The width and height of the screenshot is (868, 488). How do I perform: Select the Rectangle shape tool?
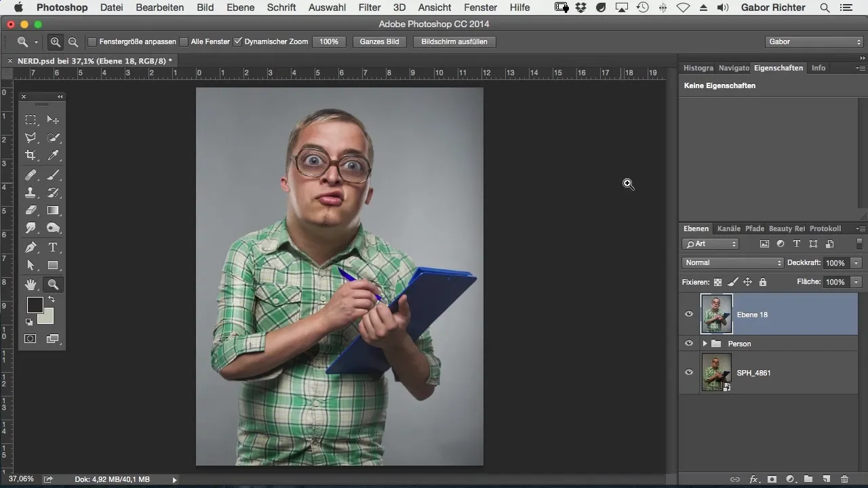tap(53, 266)
